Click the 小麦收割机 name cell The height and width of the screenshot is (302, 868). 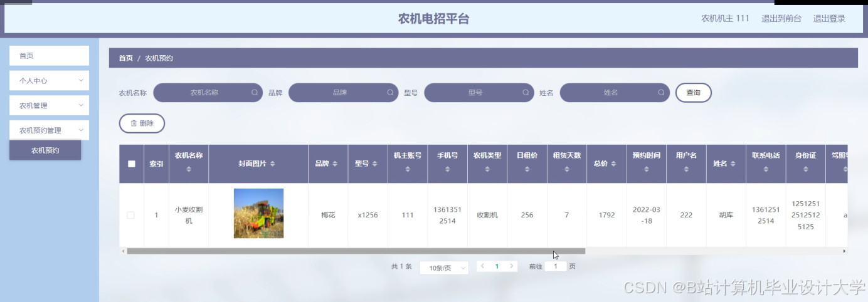pyautogui.click(x=189, y=215)
